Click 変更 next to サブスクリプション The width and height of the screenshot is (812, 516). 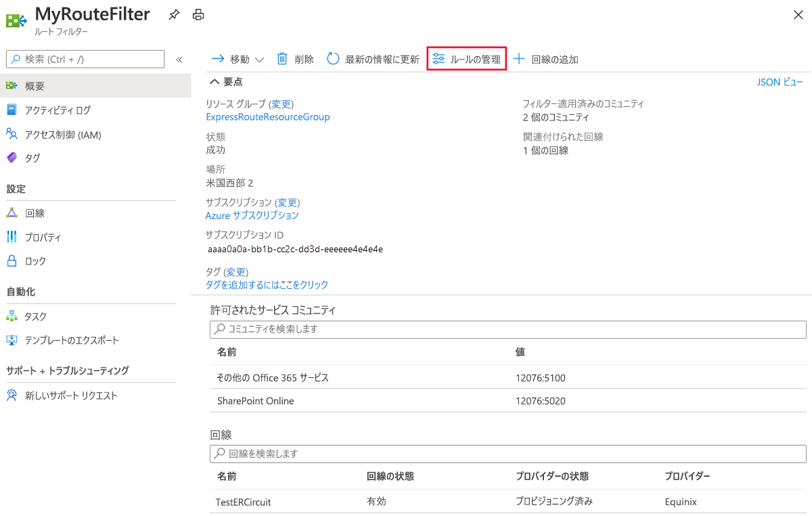(287, 202)
